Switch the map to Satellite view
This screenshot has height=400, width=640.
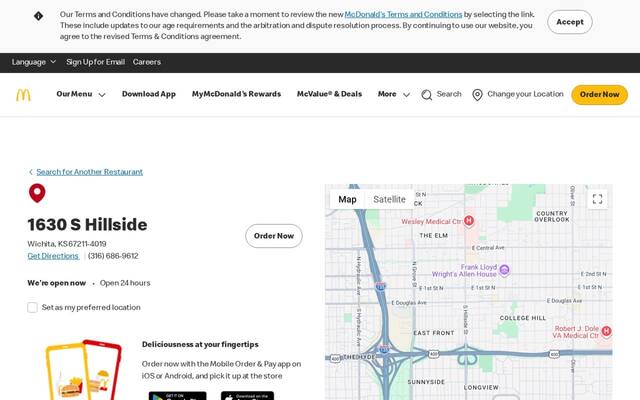point(389,199)
